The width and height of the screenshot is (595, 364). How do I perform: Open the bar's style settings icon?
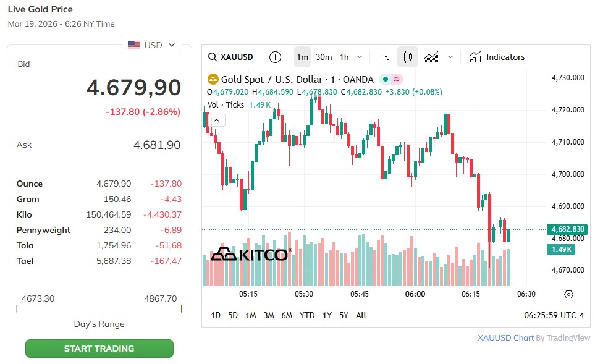(384, 57)
